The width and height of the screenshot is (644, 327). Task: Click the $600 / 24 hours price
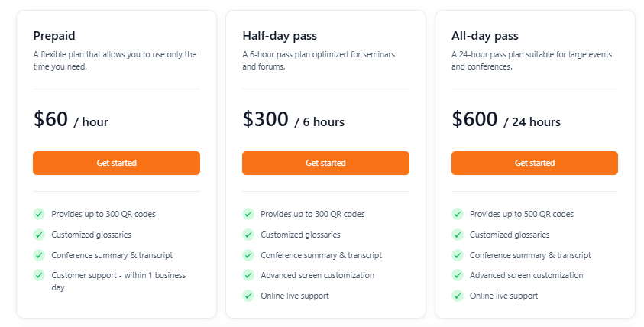click(506, 120)
